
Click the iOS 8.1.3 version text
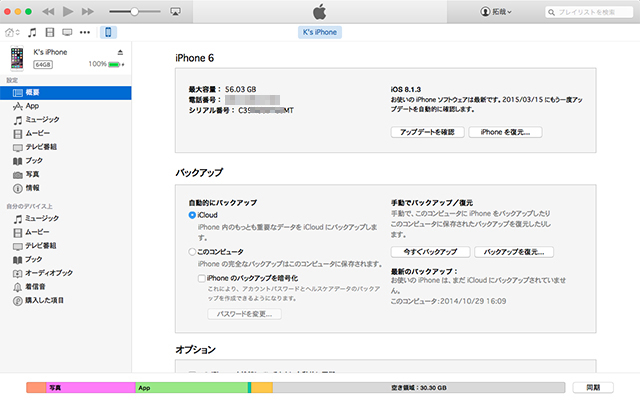click(406, 89)
